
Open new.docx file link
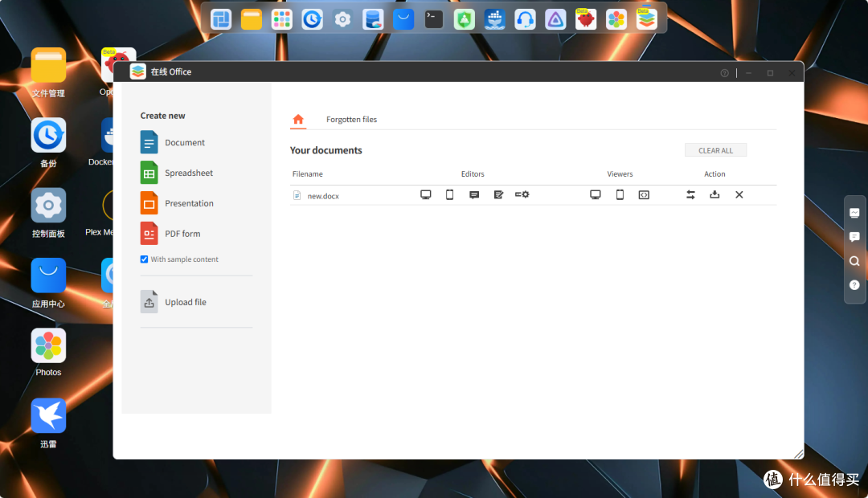323,196
